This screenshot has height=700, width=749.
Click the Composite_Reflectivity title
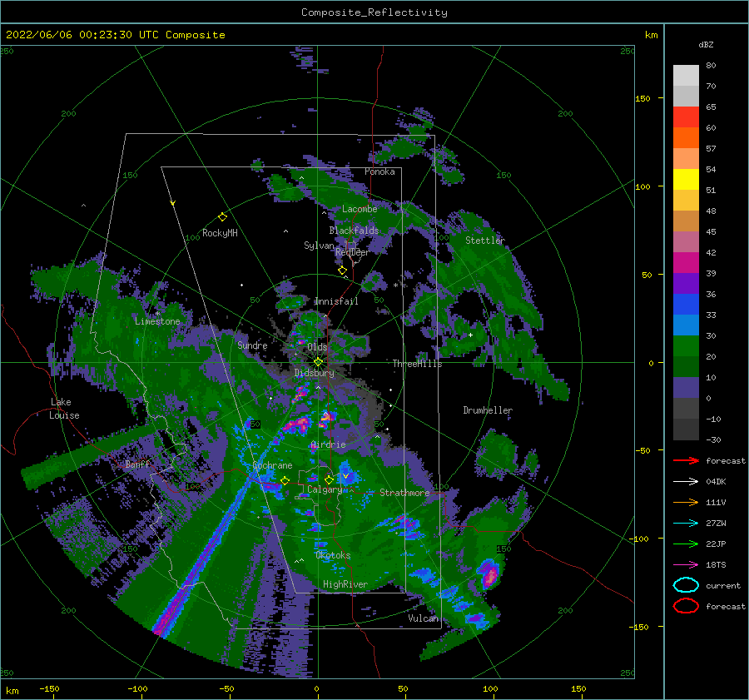pos(374,12)
